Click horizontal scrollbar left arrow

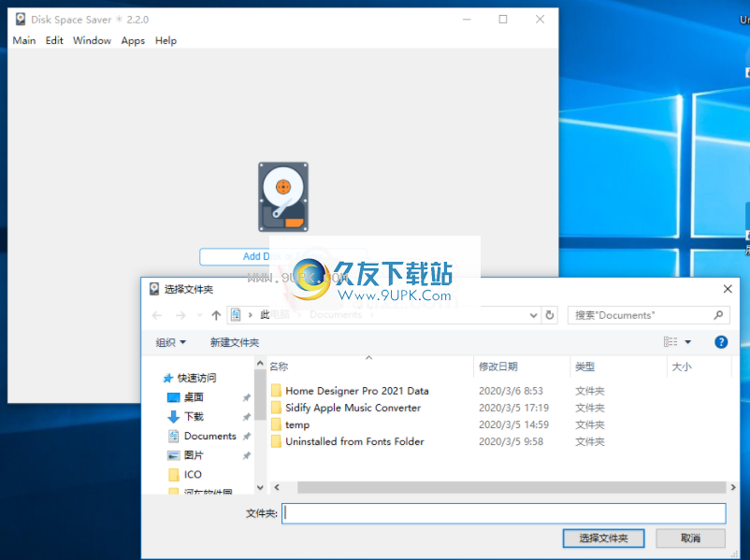point(277,487)
